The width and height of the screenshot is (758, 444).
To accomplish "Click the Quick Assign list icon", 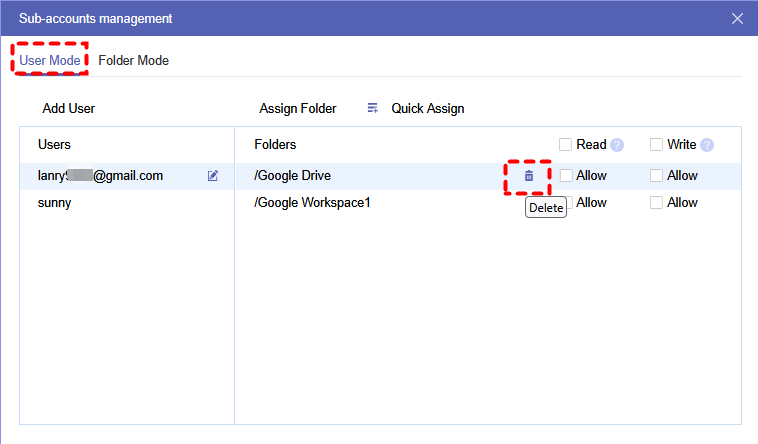I will (x=373, y=108).
